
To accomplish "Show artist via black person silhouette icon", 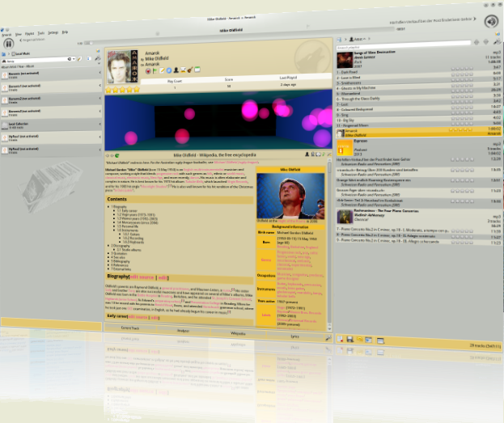I will point(176,70).
